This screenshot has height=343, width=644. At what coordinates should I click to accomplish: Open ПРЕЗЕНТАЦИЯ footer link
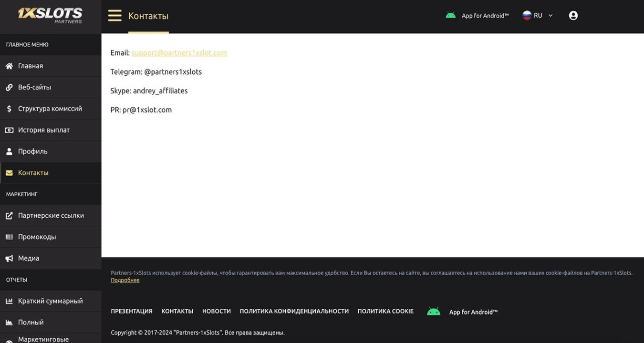click(x=132, y=311)
